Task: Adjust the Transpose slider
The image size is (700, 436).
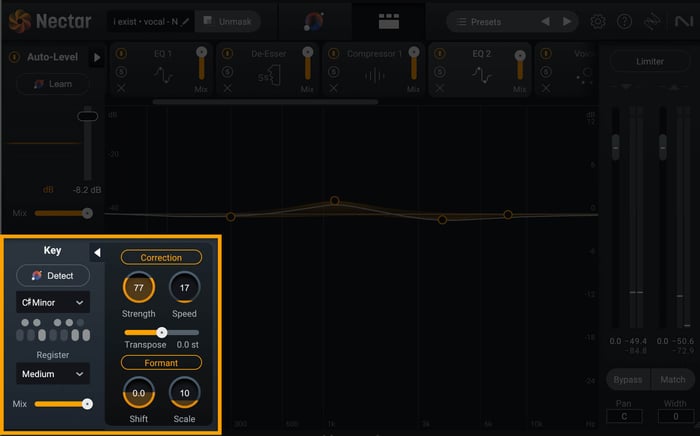Action: click(x=162, y=332)
